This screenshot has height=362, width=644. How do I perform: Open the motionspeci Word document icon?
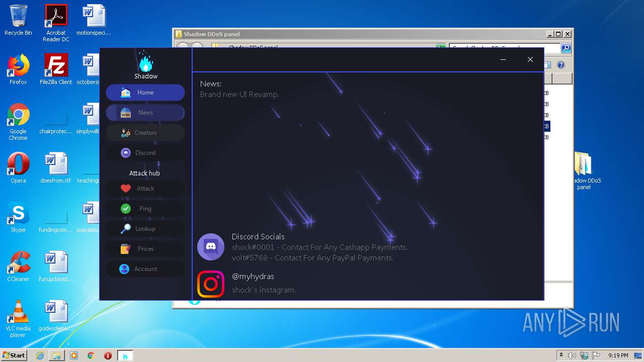click(94, 21)
